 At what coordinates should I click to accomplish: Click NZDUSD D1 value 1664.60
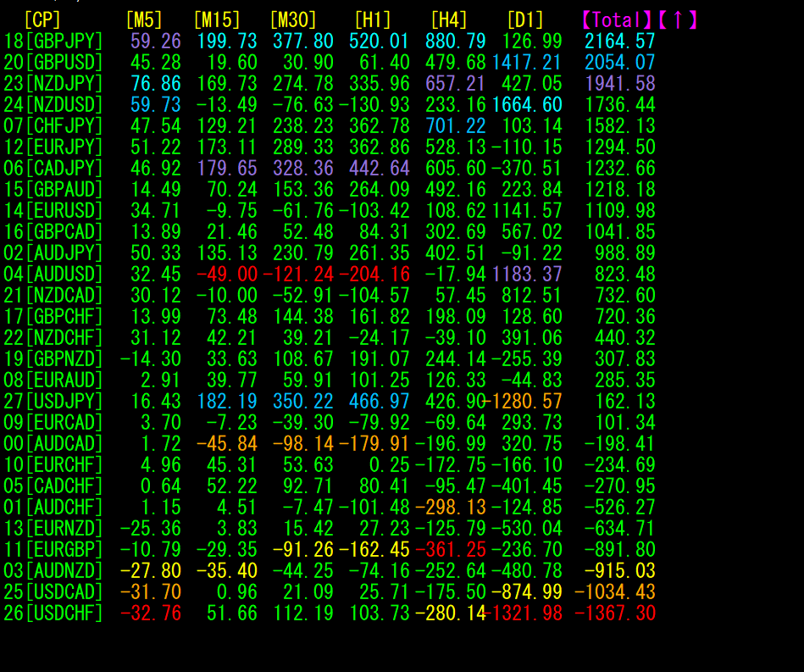click(x=527, y=104)
